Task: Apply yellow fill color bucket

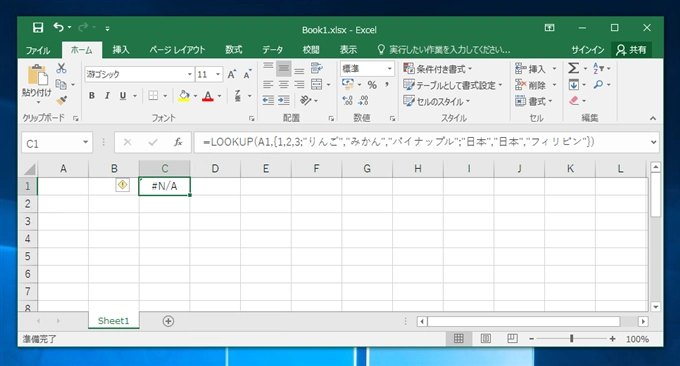Action: pos(184,95)
